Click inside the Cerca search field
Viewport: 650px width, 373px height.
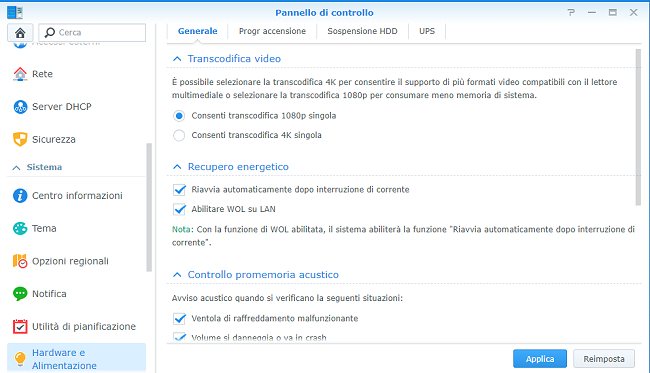tap(92, 32)
